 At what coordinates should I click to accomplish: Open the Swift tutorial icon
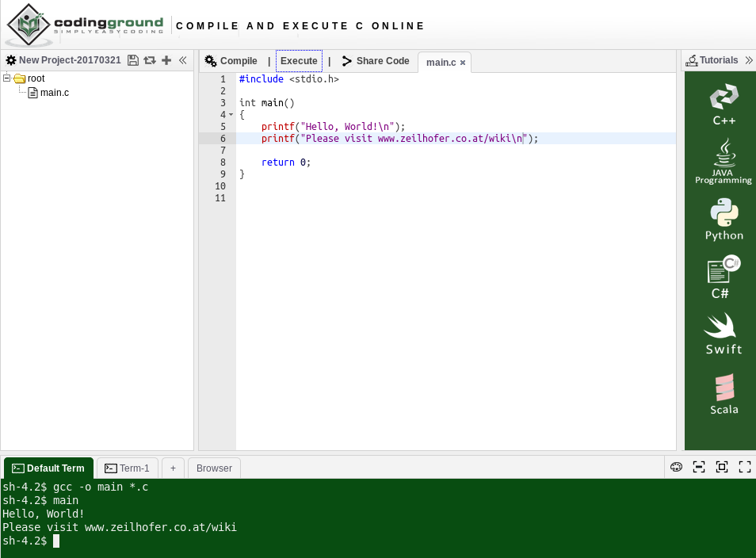pos(723,334)
